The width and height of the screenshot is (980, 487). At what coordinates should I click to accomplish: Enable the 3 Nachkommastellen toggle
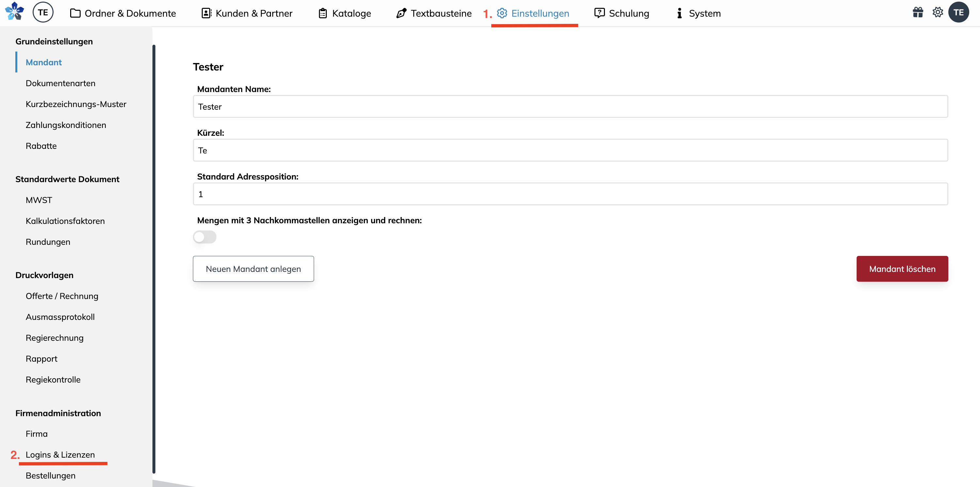205,237
